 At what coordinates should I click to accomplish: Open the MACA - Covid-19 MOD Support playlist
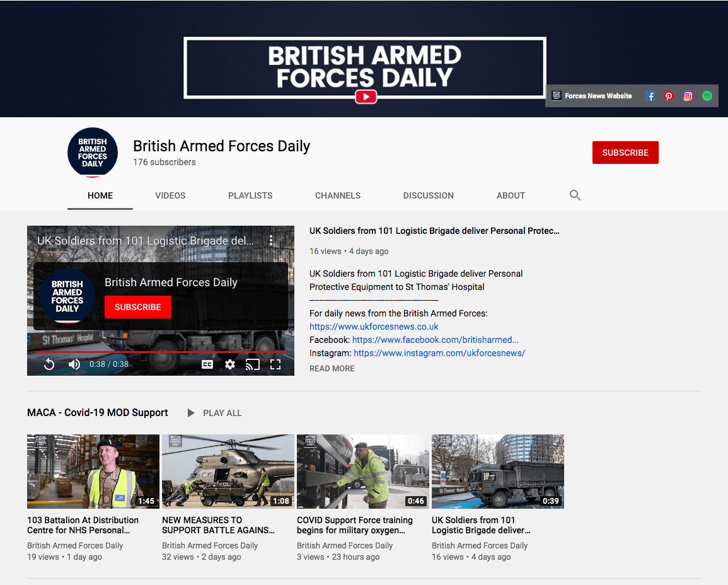coord(98,412)
